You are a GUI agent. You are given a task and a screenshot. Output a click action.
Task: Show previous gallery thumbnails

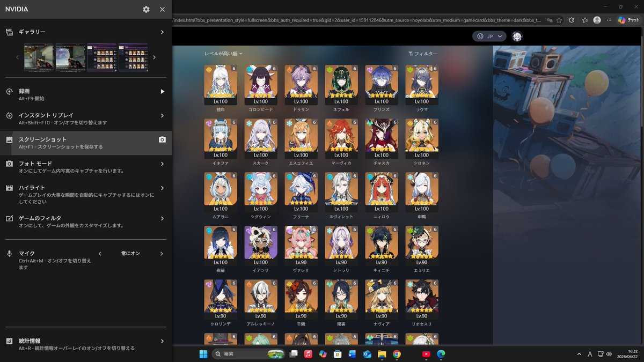point(17,57)
